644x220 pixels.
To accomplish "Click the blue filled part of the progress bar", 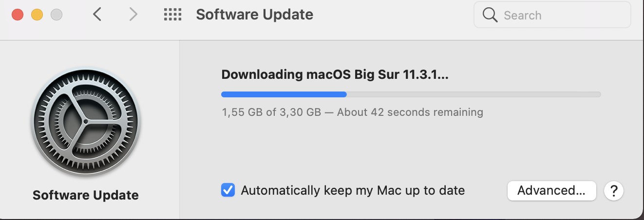I will point(284,94).
